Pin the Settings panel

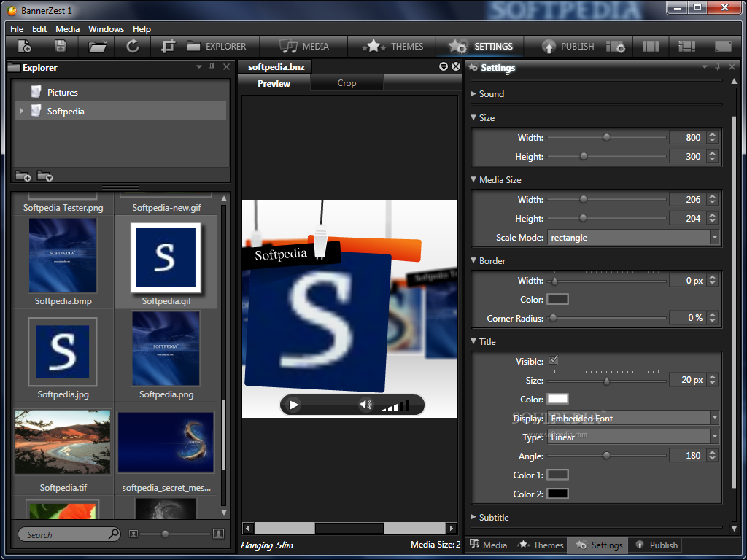pos(717,66)
